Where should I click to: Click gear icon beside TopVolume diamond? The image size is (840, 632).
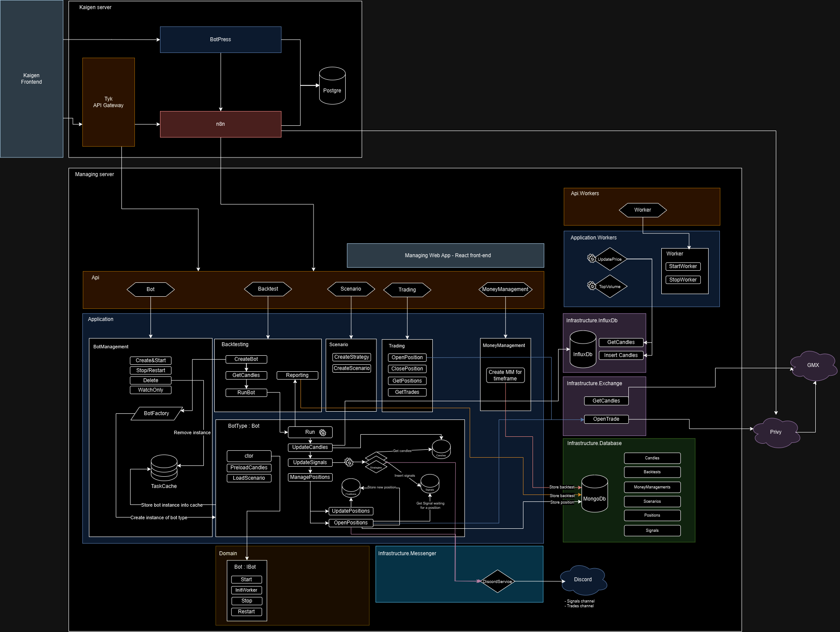591,285
